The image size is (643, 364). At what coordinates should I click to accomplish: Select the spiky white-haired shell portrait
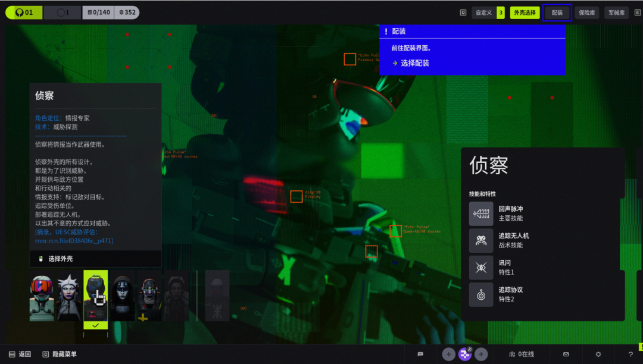(68, 296)
